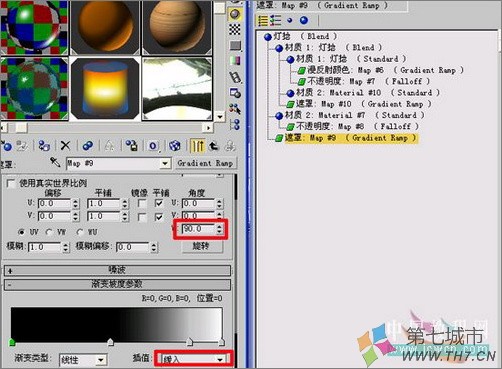This screenshot has width=502, height=369.
Task: Open the 渐变类型 gradient type dropdown
Action: pyautogui.click(x=101, y=360)
